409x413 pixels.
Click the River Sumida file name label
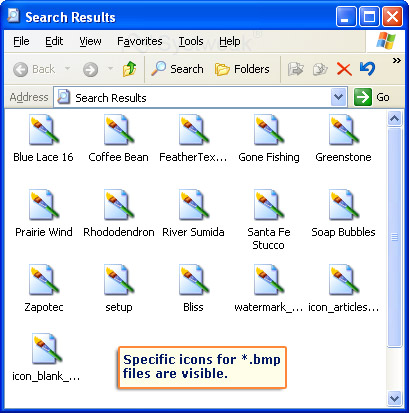click(193, 232)
